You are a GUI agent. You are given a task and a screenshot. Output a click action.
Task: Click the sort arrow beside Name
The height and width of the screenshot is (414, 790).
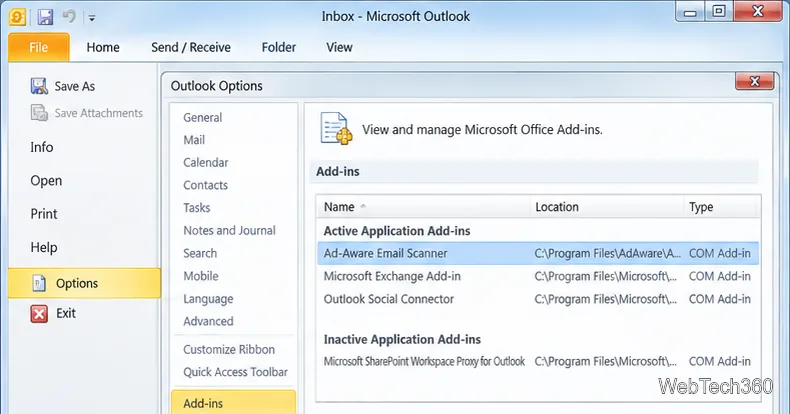(x=363, y=206)
